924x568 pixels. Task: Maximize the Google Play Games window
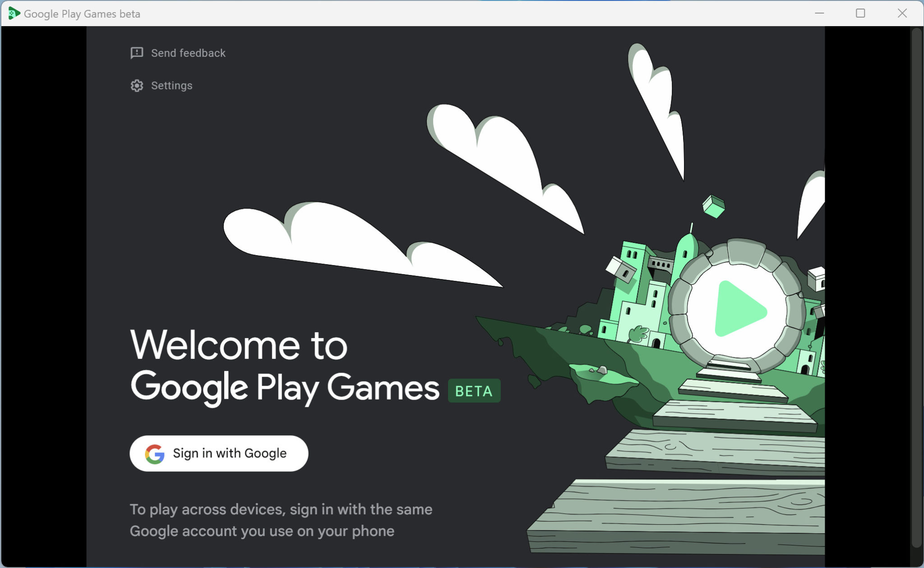tap(860, 14)
